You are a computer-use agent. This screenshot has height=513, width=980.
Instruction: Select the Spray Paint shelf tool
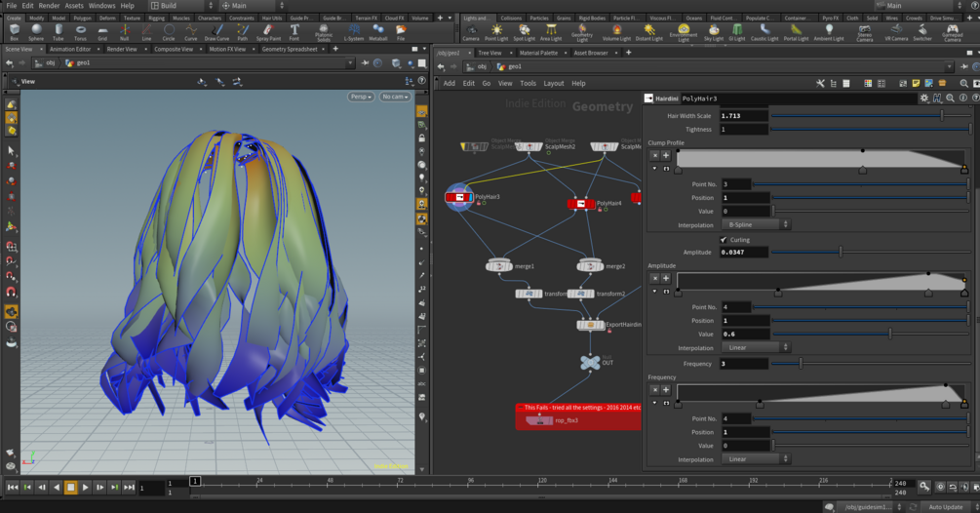[268, 32]
